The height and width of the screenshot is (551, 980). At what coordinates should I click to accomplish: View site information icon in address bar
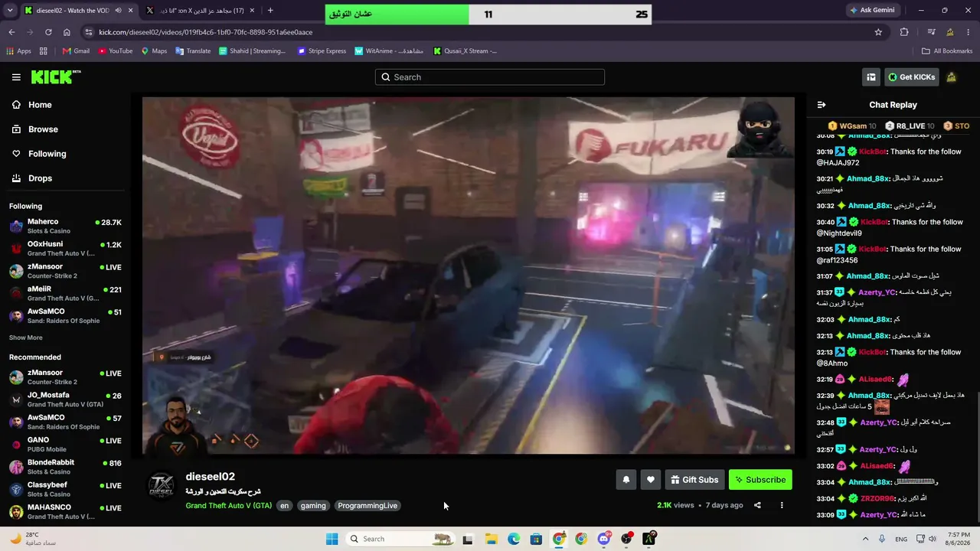click(89, 32)
